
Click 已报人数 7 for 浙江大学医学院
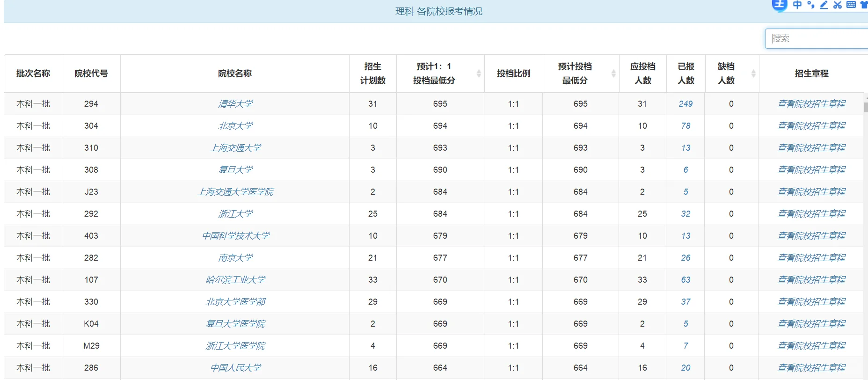[x=686, y=346]
